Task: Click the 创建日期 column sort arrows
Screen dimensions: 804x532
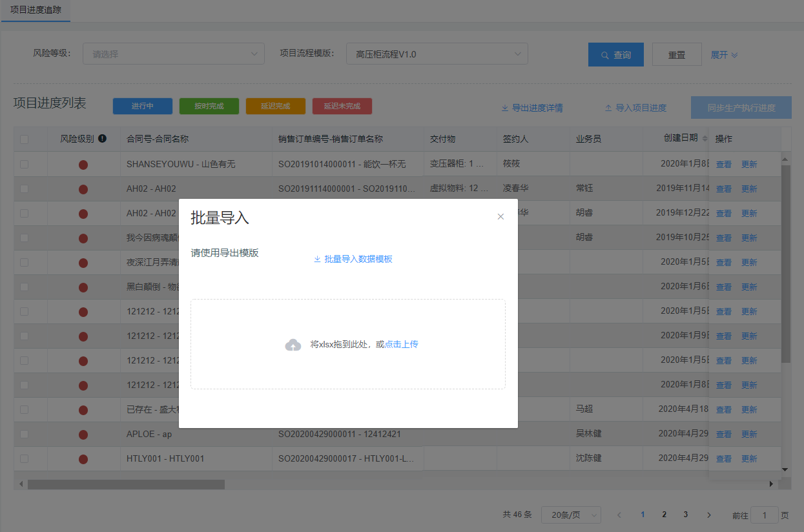Action: point(705,139)
